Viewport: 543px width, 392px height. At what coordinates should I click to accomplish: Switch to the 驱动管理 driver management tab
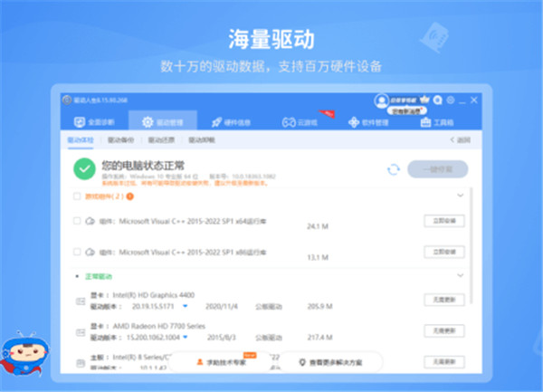(x=163, y=122)
